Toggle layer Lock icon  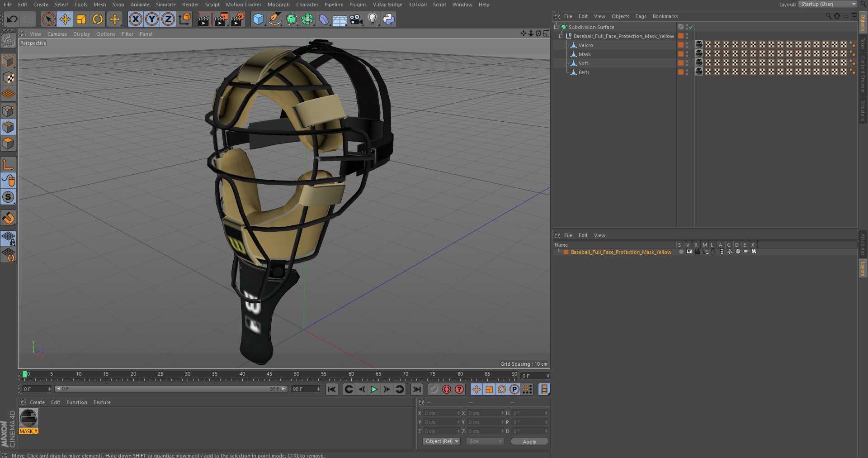tap(713, 252)
